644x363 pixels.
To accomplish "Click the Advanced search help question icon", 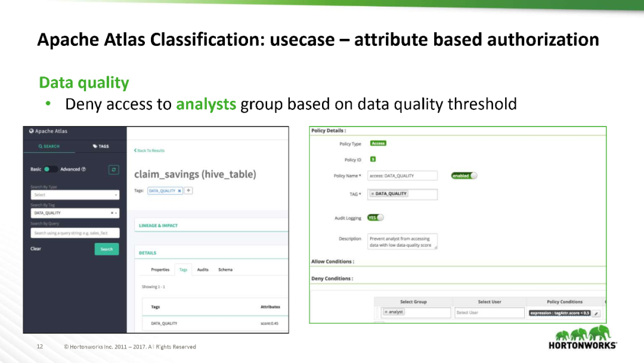I will [84, 169].
